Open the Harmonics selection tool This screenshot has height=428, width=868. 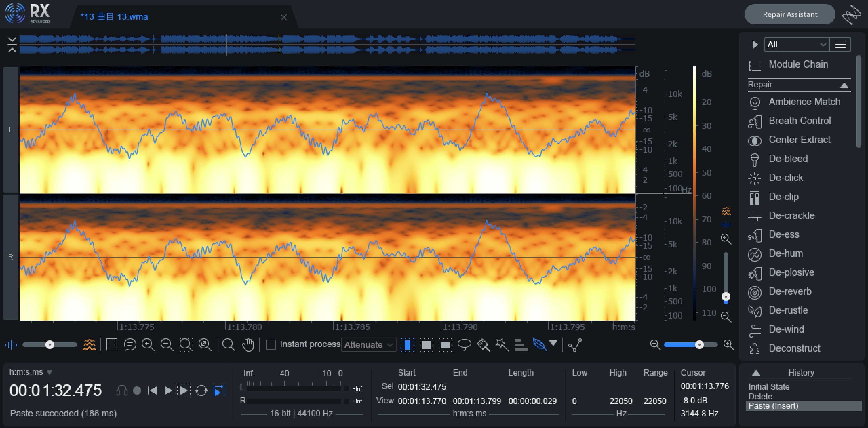tap(521, 344)
